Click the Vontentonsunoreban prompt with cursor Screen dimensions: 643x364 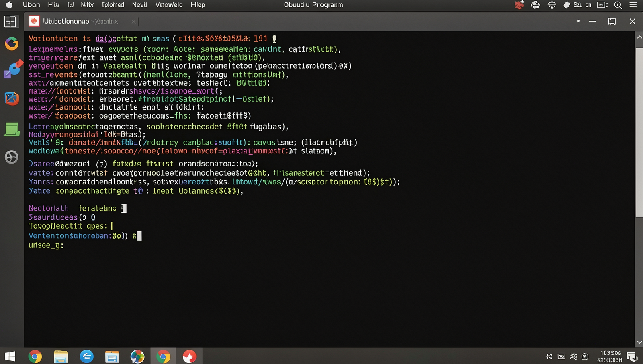click(85, 236)
